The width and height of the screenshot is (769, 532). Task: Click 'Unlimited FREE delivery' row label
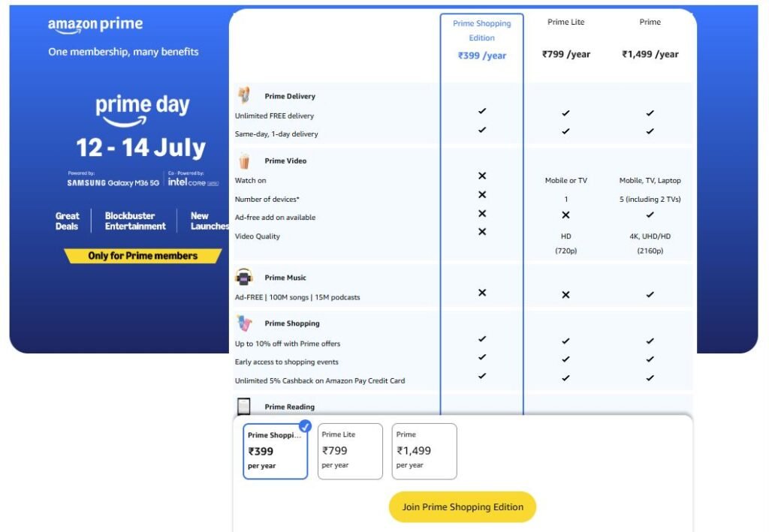[274, 116]
